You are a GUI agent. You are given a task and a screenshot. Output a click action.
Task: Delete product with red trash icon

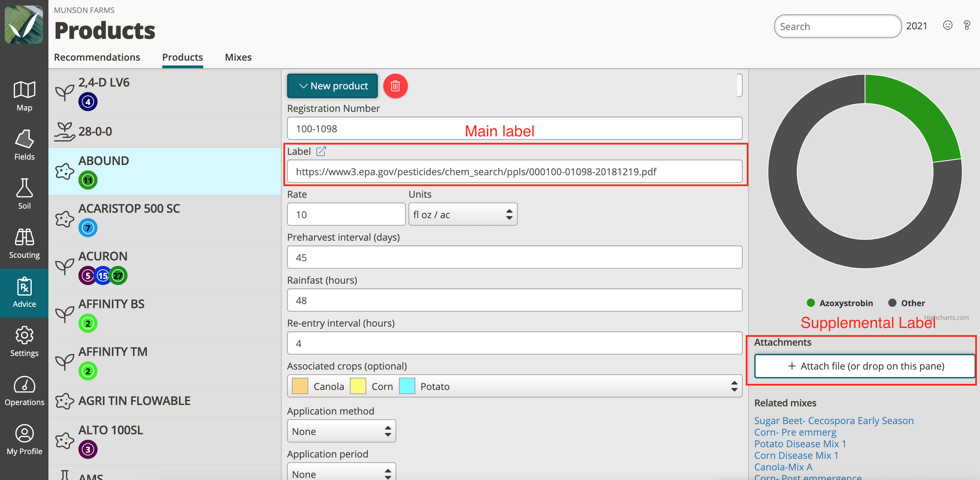coord(395,86)
